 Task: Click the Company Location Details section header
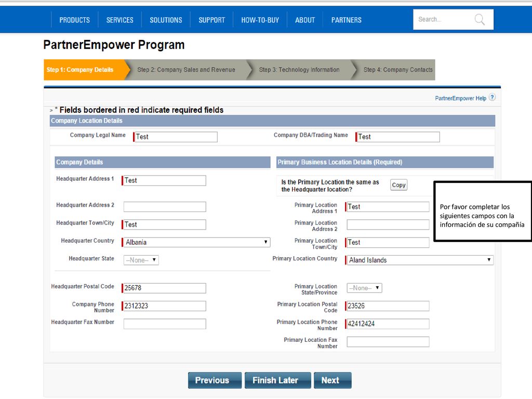coord(272,121)
